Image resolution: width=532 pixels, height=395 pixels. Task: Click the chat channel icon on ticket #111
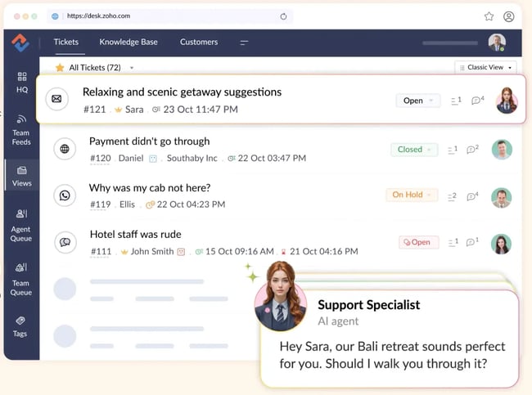click(x=65, y=242)
